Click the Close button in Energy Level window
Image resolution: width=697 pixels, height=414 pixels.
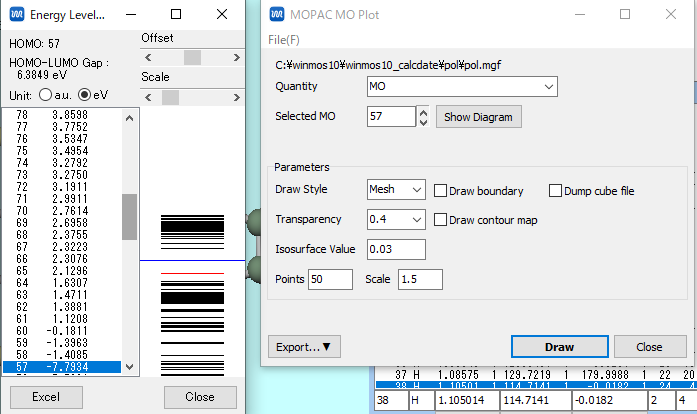click(200, 397)
